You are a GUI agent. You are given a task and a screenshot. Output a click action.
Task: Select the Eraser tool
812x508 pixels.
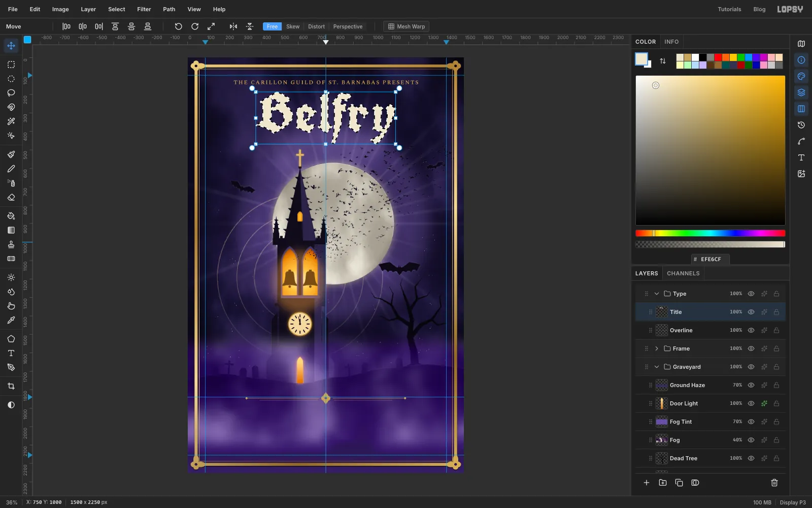(x=11, y=197)
